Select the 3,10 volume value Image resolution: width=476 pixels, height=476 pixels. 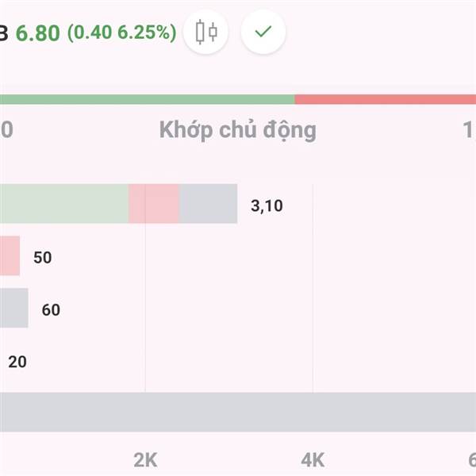tap(267, 205)
